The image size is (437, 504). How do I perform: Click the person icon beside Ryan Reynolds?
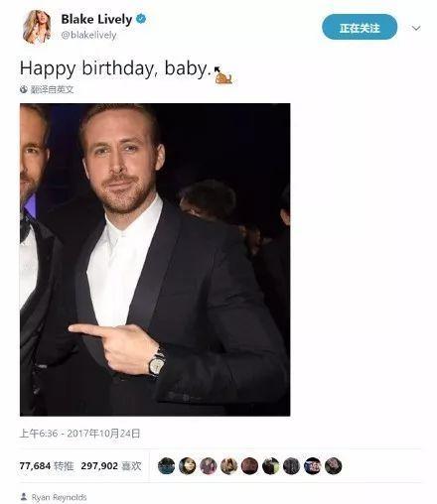point(24,497)
